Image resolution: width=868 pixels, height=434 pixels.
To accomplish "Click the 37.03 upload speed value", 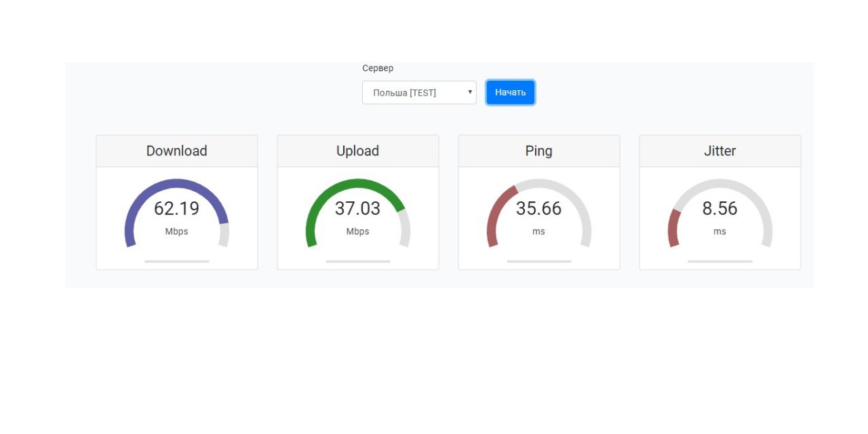I will coord(358,209).
